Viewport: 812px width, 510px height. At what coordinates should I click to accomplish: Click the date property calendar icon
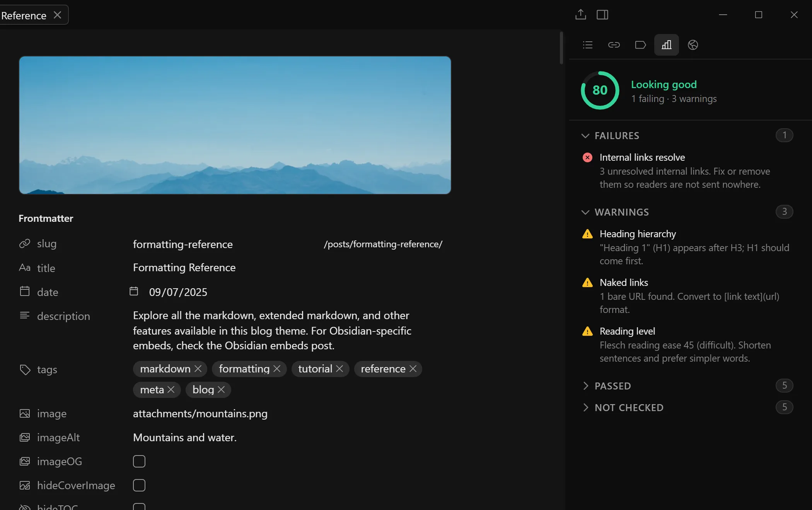click(25, 291)
